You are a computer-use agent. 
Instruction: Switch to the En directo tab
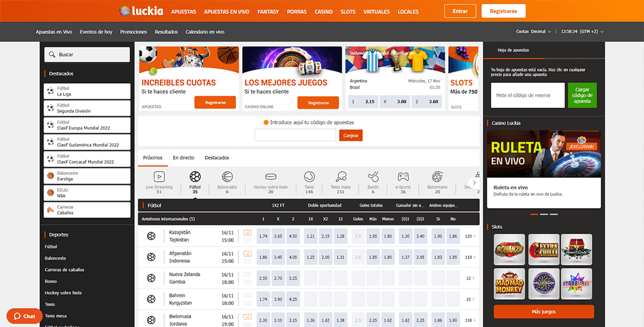(184, 157)
